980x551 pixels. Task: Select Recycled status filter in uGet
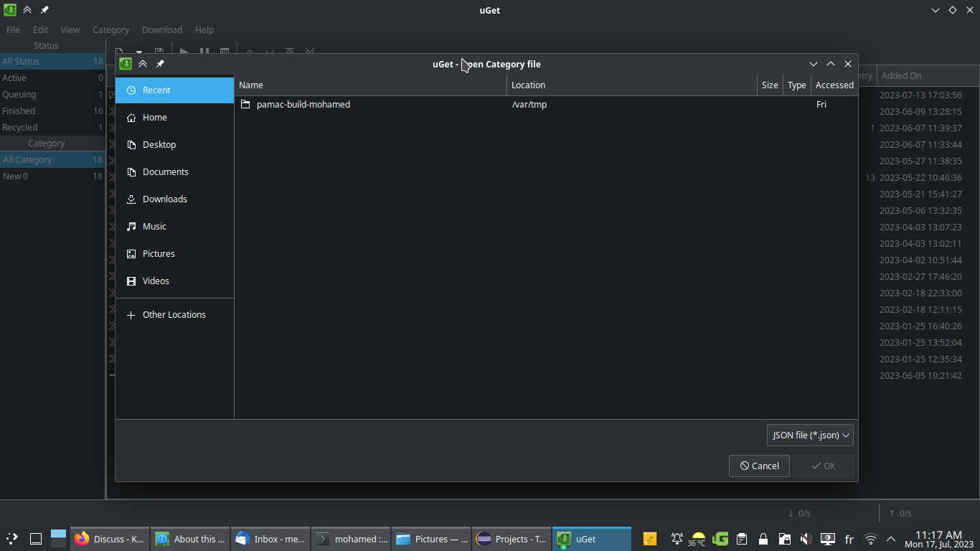point(52,128)
